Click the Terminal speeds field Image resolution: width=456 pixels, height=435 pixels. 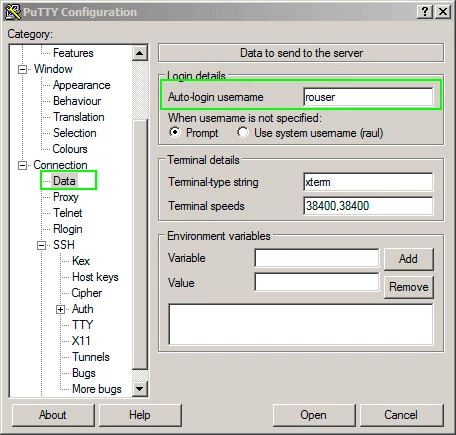tap(368, 206)
